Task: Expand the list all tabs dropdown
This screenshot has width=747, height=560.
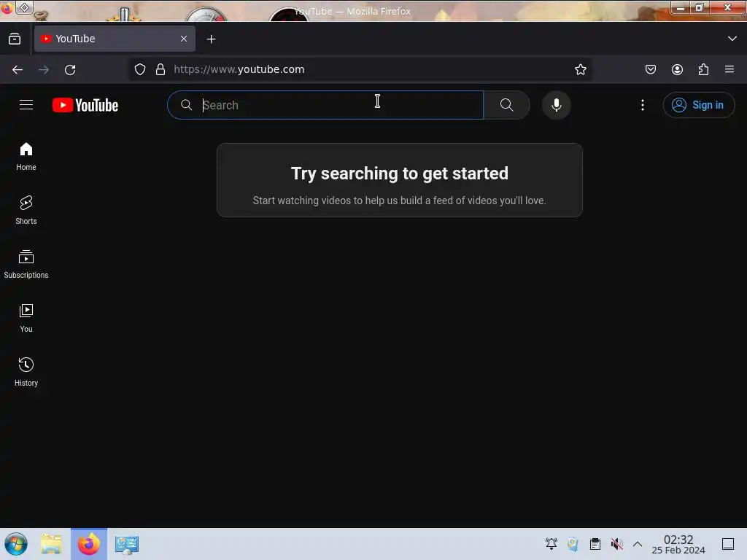Action: (x=732, y=39)
